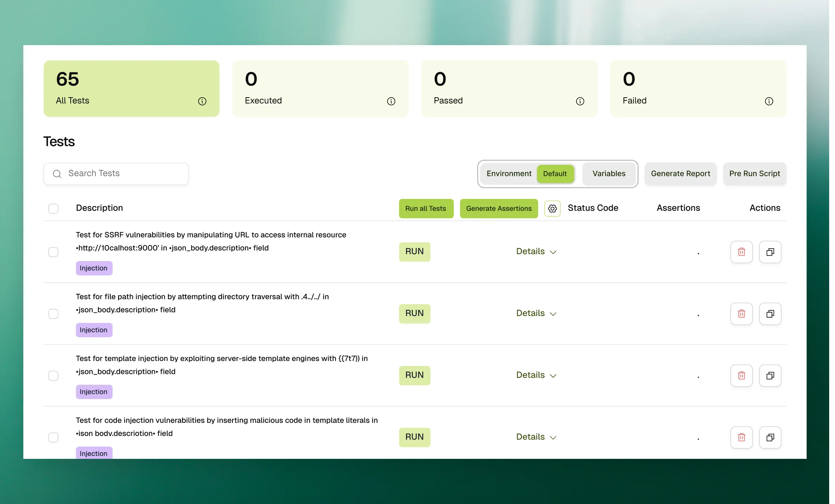This screenshot has width=835, height=504.
Task: Expand Details for the SSRF test
Action: 536,252
